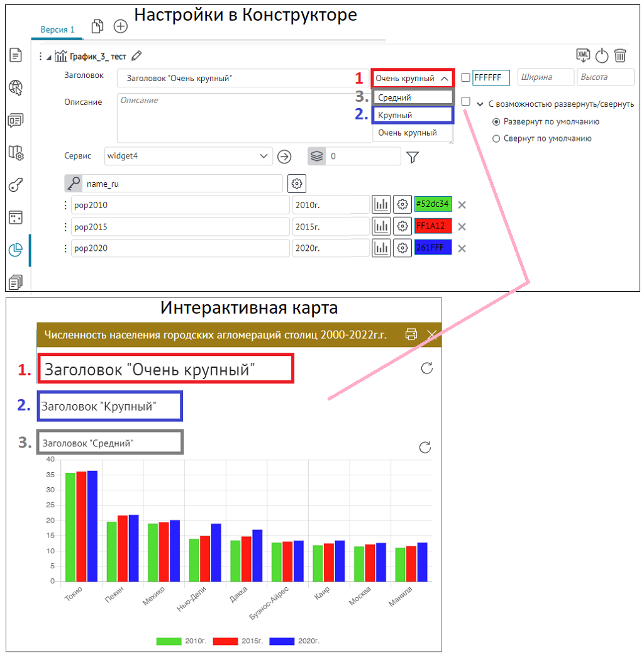The image size is (644, 657).
Task: Click chart type icon for pop2010 row
Action: pos(381,204)
